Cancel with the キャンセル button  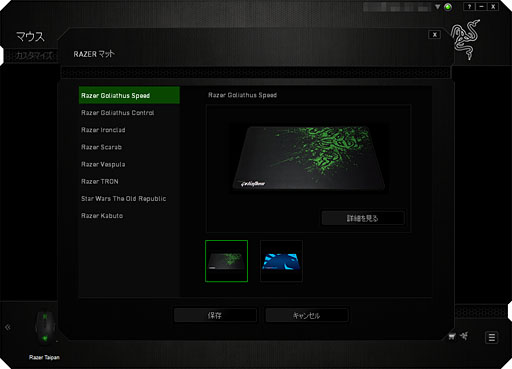coord(307,315)
